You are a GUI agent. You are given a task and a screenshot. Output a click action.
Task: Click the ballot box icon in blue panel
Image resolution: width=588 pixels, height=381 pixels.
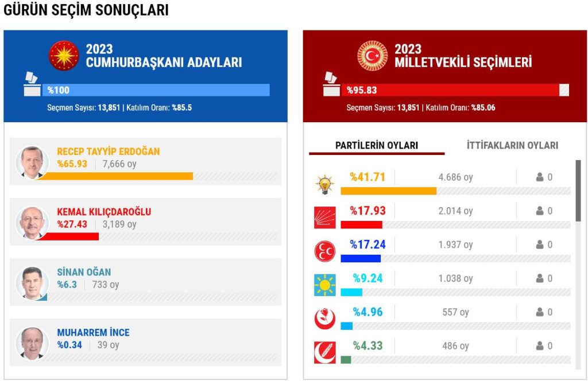[32, 84]
